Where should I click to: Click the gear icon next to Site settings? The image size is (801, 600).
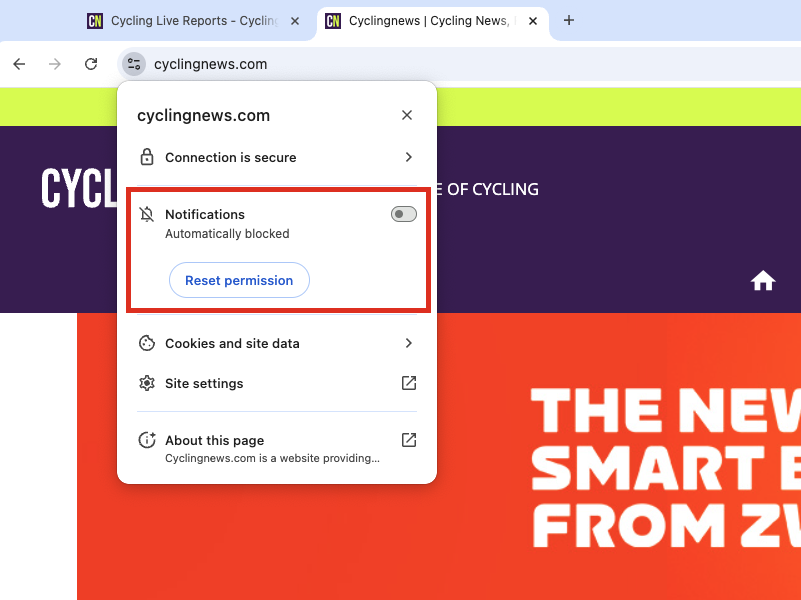pos(147,383)
